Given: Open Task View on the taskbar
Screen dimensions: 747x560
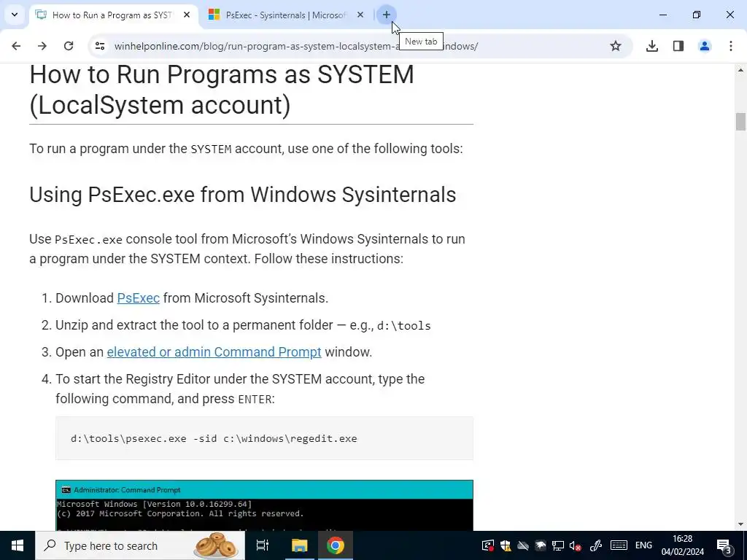Looking at the screenshot, I should [262, 545].
